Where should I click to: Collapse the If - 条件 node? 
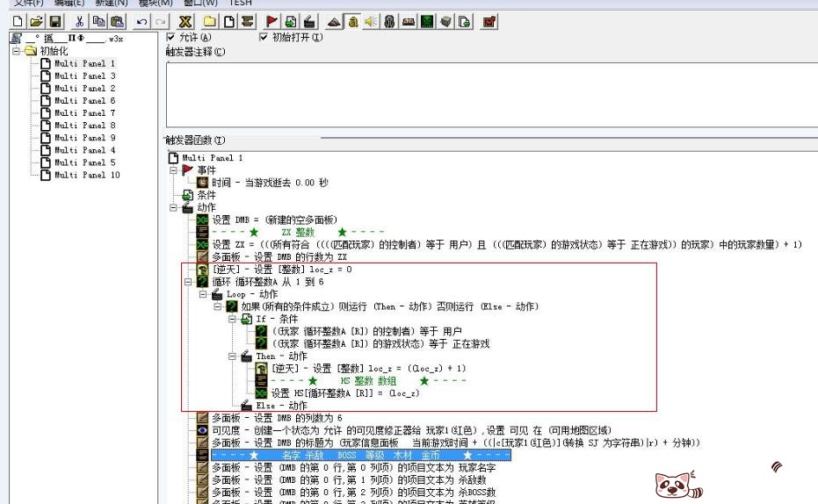click(234, 320)
